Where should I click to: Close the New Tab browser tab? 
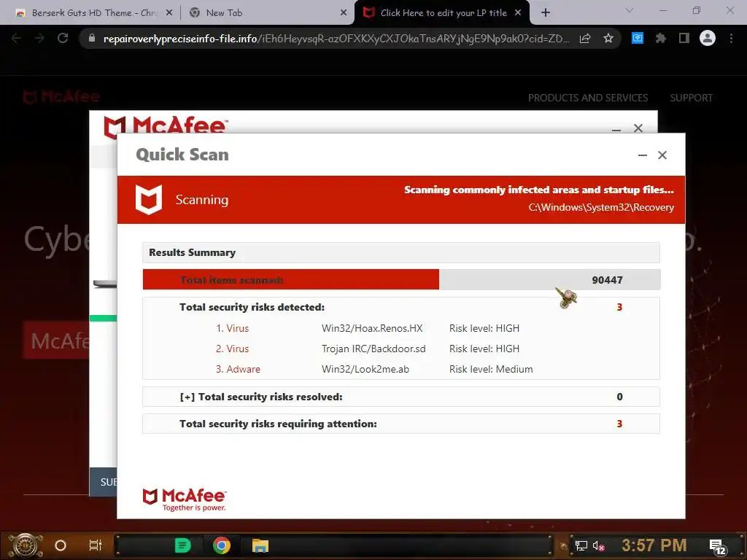[344, 13]
